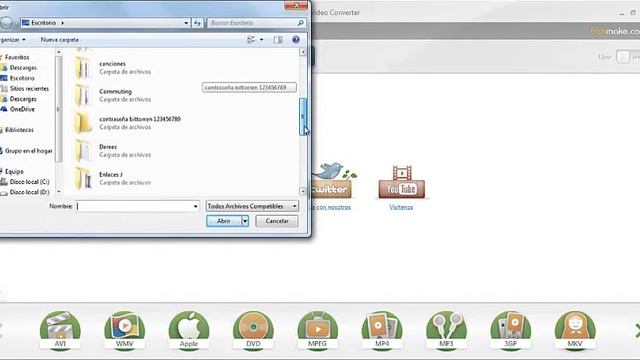Image resolution: width=640 pixels, height=360 pixels.
Task: Select the MKV output format icon
Action: tap(575, 330)
